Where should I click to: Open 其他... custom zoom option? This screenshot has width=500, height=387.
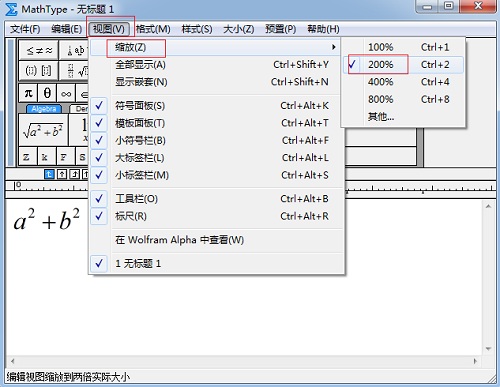click(x=403, y=116)
